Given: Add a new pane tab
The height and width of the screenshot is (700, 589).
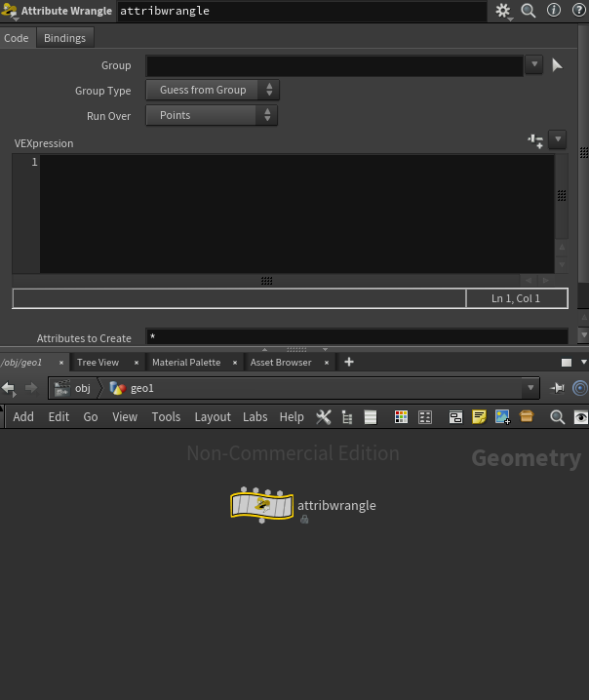Looking at the screenshot, I should click(x=349, y=362).
